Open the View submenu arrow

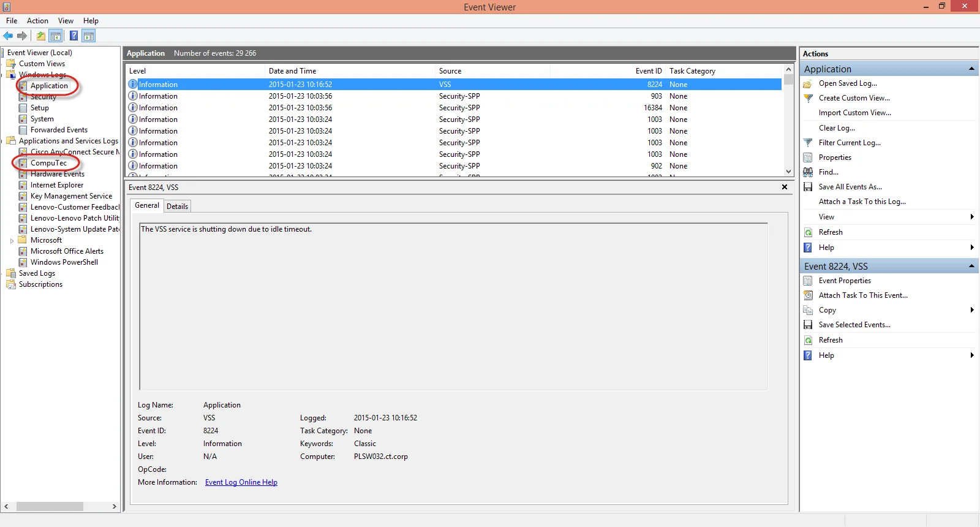tap(972, 217)
